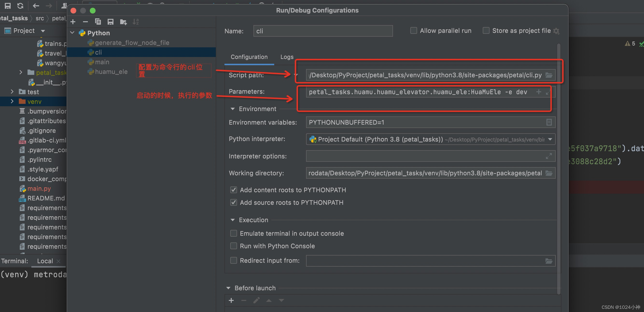Add a new run configuration

tap(73, 21)
